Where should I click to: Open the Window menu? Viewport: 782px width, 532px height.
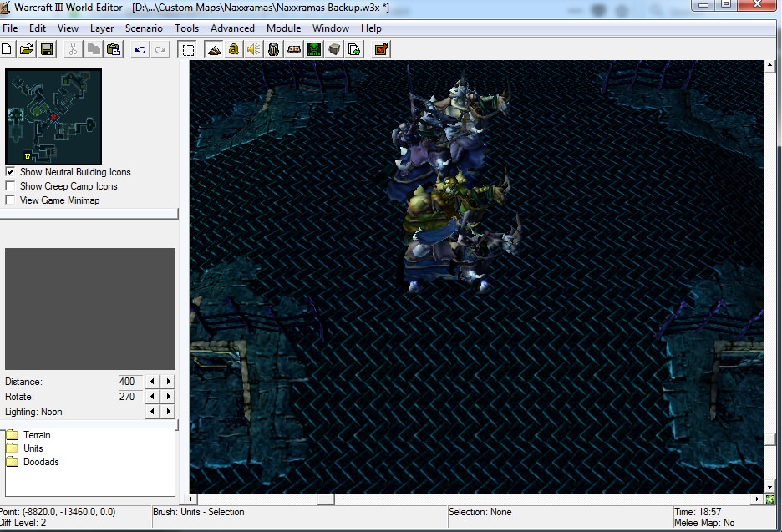pyautogui.click(x=331, y=28)
